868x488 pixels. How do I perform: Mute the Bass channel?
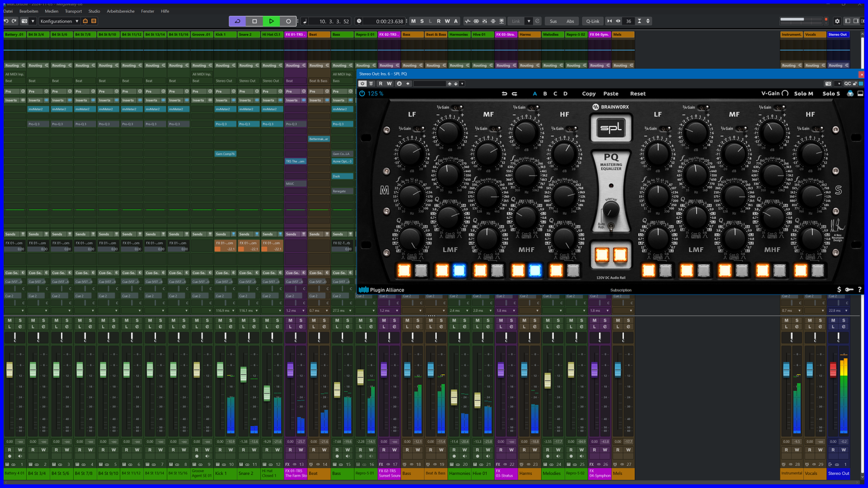337,320
